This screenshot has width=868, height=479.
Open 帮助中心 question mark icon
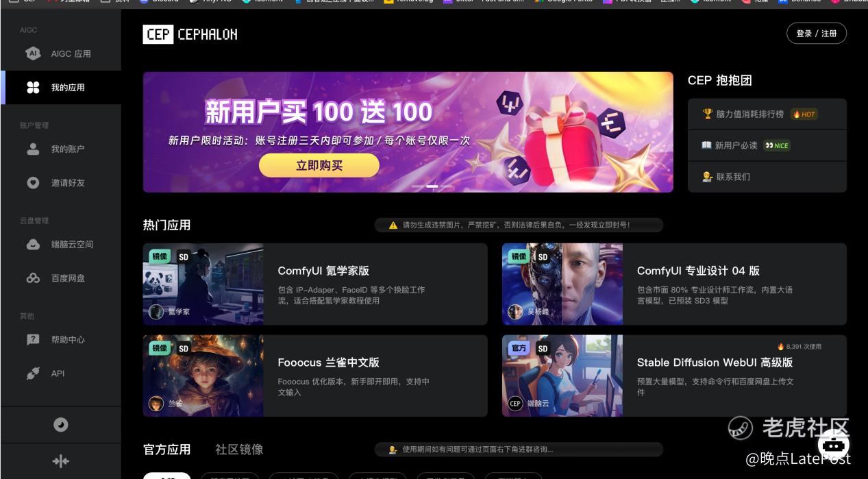(33, 340)
